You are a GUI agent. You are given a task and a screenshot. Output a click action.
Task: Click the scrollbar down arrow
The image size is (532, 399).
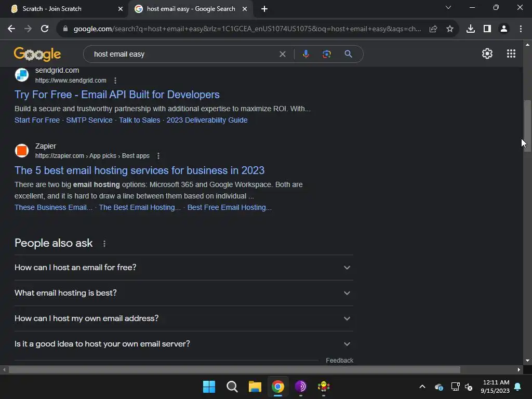tap(527, 361)
